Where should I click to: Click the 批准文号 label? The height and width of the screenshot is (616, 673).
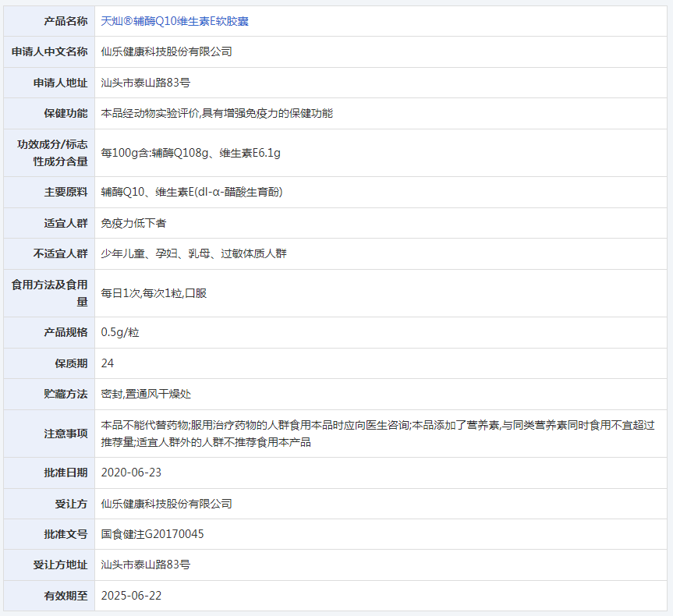(66, 534)
